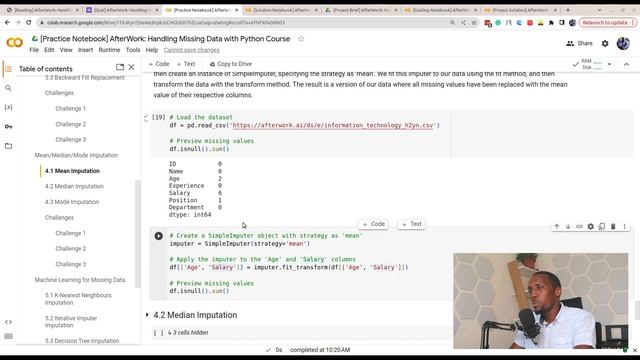Click the Colab logo
The width and height of the screenshot is (640, 360).
14,42
